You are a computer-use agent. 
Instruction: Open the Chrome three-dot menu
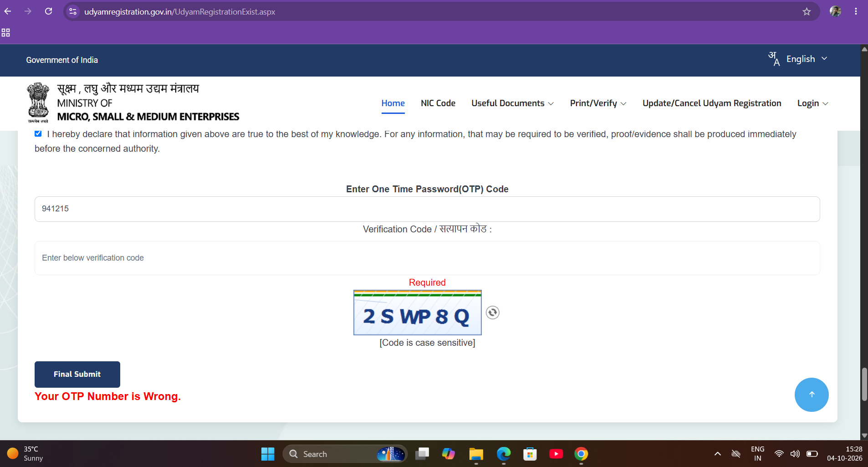click(856, 11)
